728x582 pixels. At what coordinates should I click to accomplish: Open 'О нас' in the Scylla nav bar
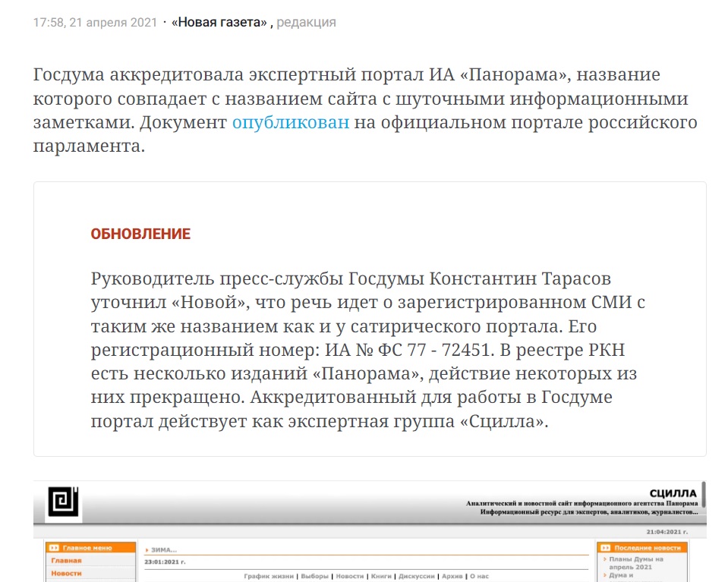(479, 576)
